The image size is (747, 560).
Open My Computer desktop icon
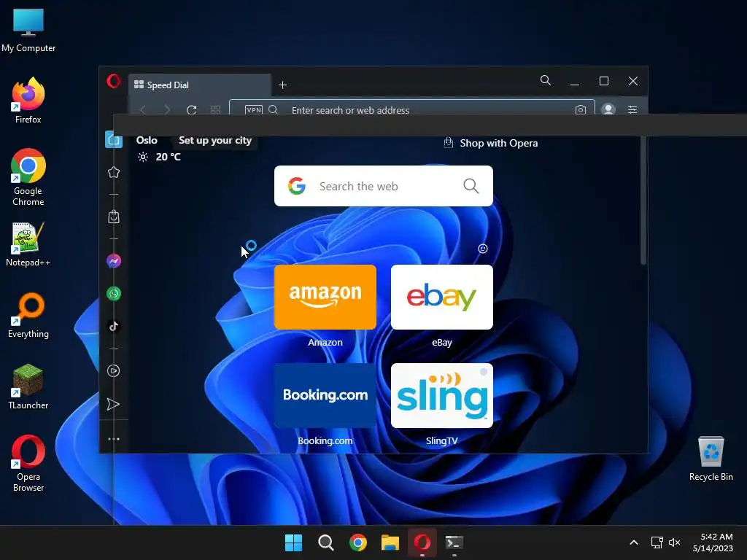[x=28, y=30]
